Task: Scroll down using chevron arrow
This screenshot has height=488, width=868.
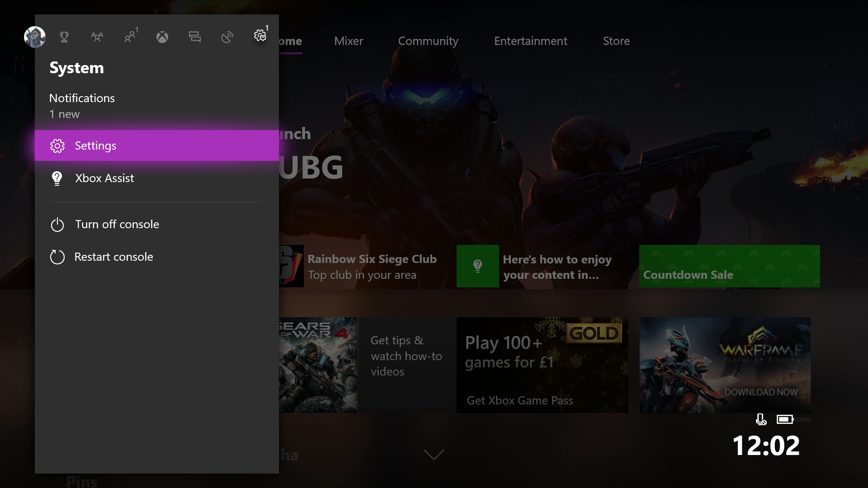Action: tap(434, 455)
